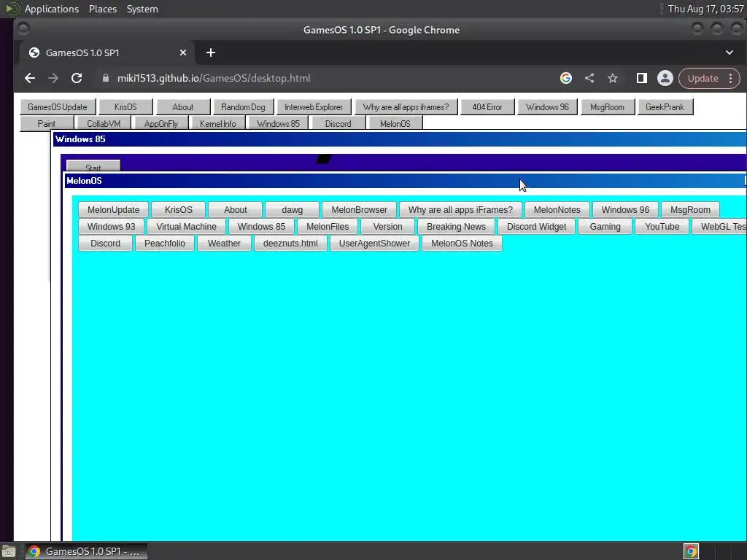Open About in the GamesOS bar
Viewport: 747px width, 560px height.
(183, 106)
